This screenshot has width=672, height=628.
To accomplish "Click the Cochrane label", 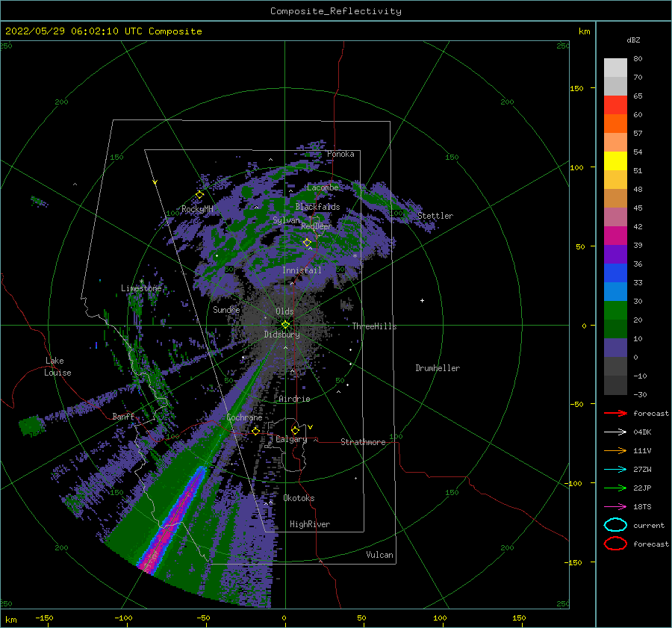I will [x=244, y=417].
